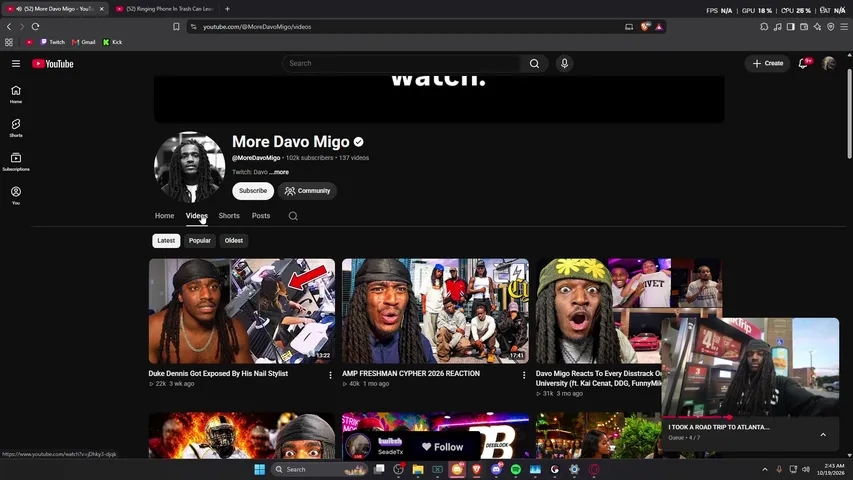Open options menu for AMP FRESHMAN CYPHER video

pyautogui.click(x=524, y=375)
